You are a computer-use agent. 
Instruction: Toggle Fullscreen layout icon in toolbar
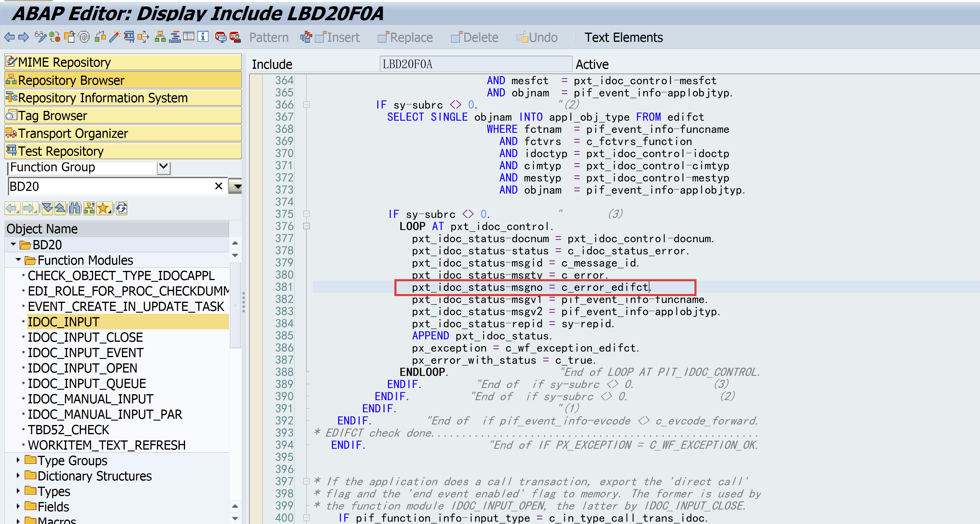[x=189, y=37]
